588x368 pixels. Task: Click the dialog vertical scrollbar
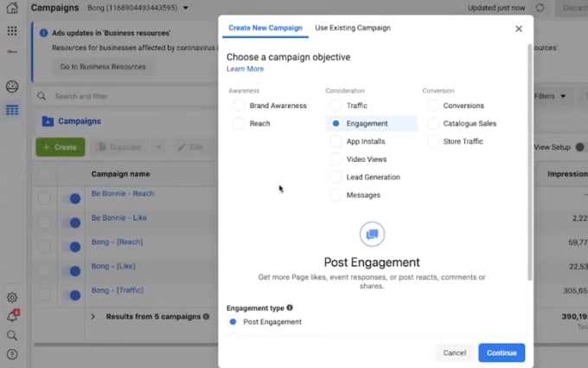click(529, 162)
